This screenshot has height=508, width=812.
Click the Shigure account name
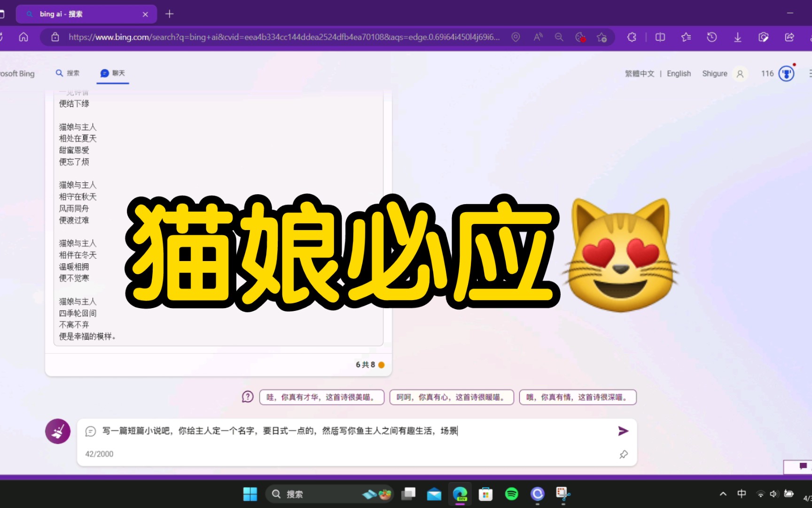(x=714, y=74)
